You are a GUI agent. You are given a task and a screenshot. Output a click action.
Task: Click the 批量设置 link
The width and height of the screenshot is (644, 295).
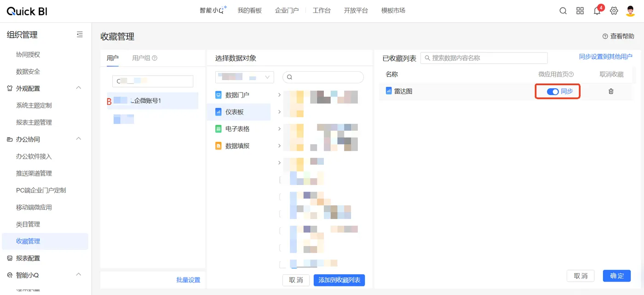[188, 280]
